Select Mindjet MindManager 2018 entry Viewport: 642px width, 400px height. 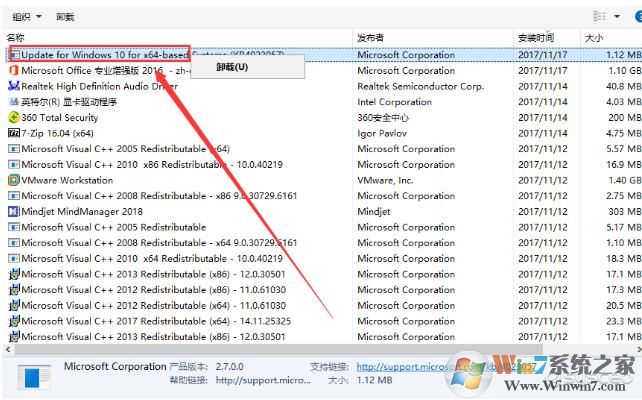tap(82, 212)
